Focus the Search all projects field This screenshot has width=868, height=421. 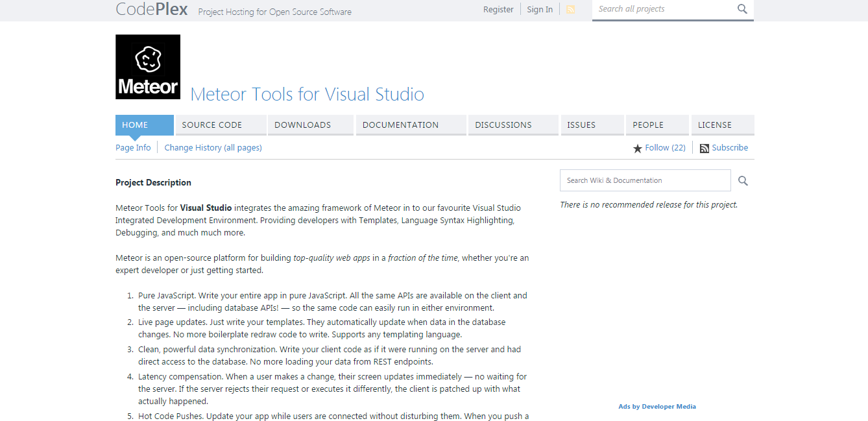[664, 9]
